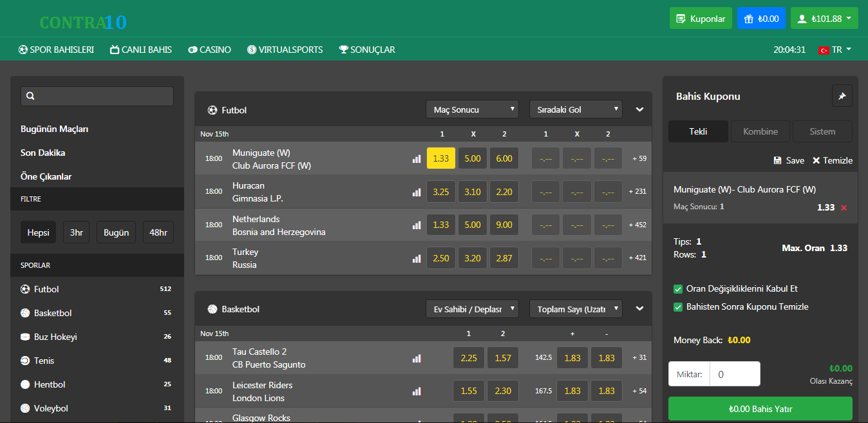Click the Miktar amount input field
Viewport: 868px width, 423px height.
tap(735, 374)
